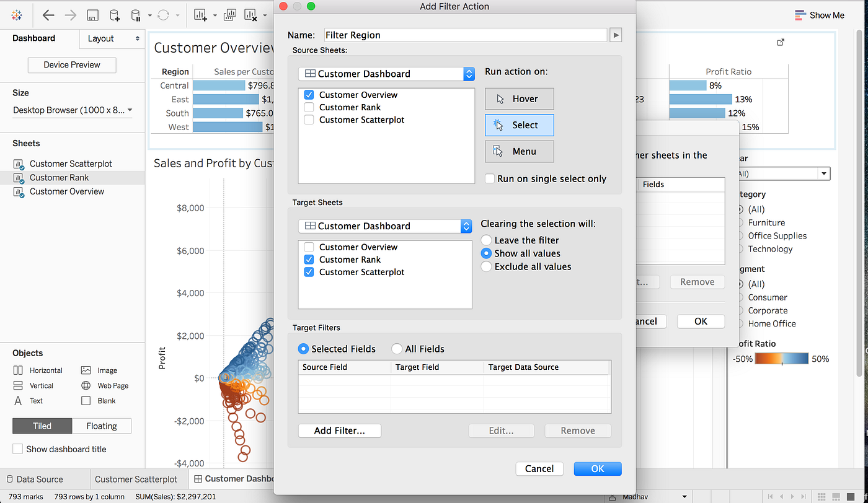
Task: Add the Vertical layout object
Action: pos(33,385)
